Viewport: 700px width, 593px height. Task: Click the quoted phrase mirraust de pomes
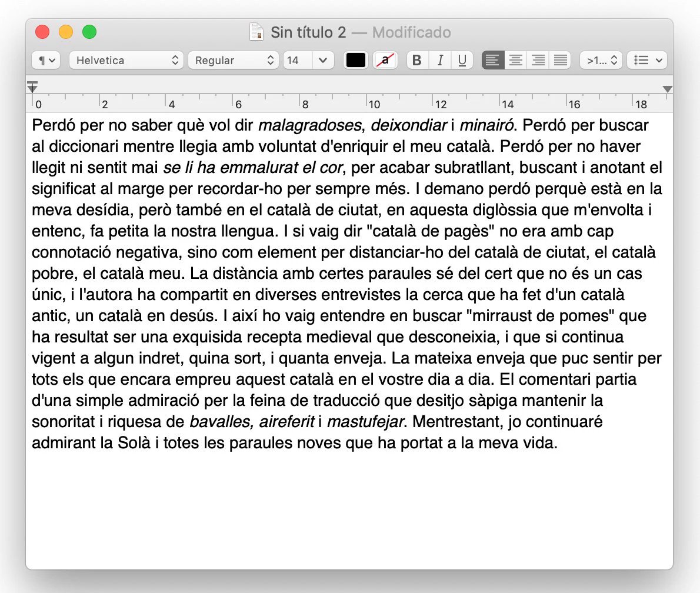pos(540,316)
